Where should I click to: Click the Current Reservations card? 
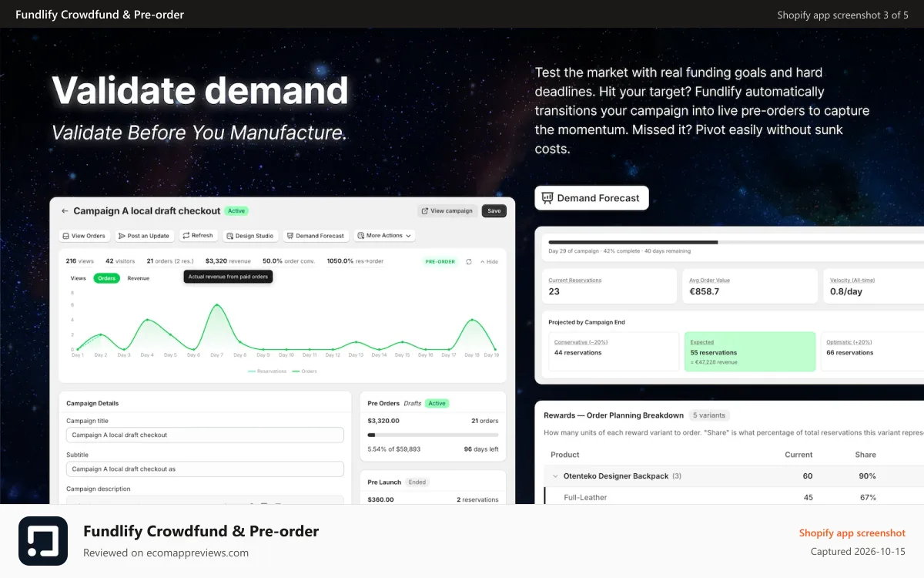[x=611, y=286]
